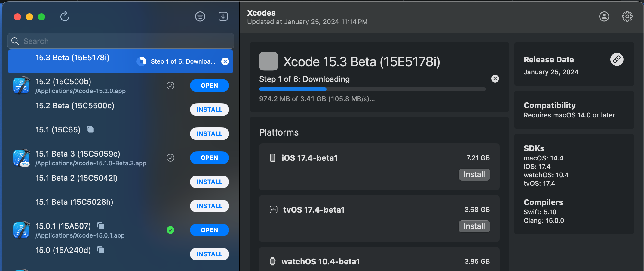Select the 15.0 (15A240d) entry
This screenshot has height=271, width=644.
click(x=121, y=254)
